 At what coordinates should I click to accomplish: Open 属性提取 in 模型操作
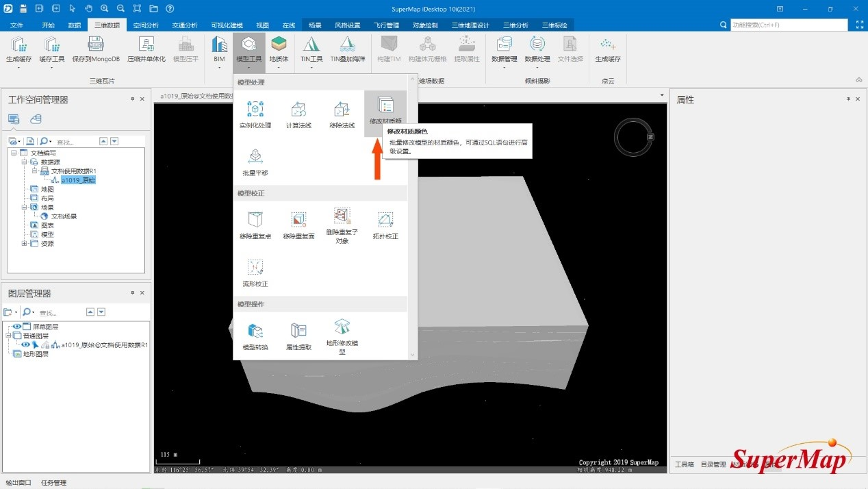tap(298, 336)
